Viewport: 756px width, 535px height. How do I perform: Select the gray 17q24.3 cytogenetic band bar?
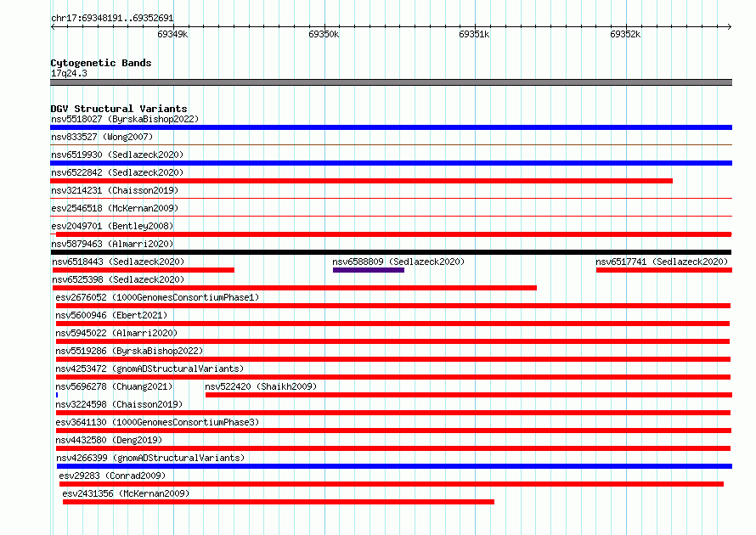tap(391, 82)
